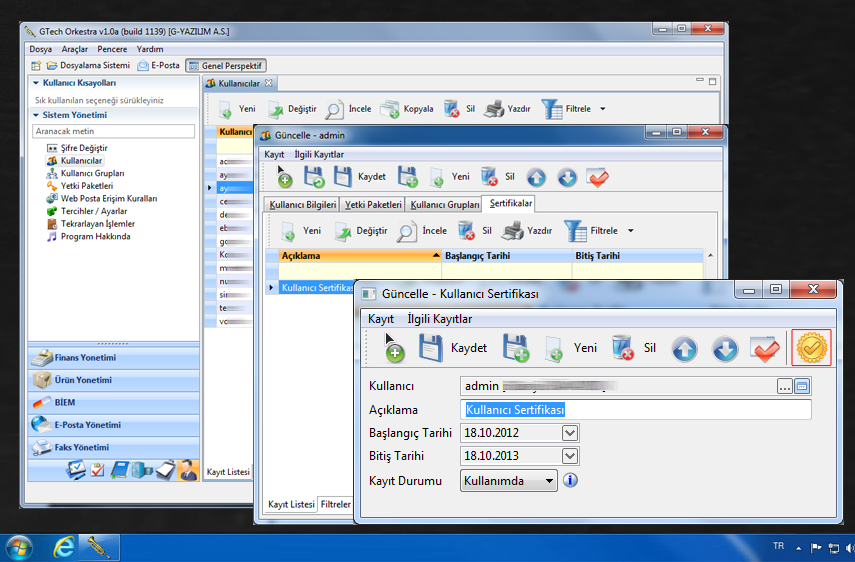Click the blue up arrow in certificate dialog
This screenshot has height=562, width=855.
pyautogui.click(x=684, y=349)
